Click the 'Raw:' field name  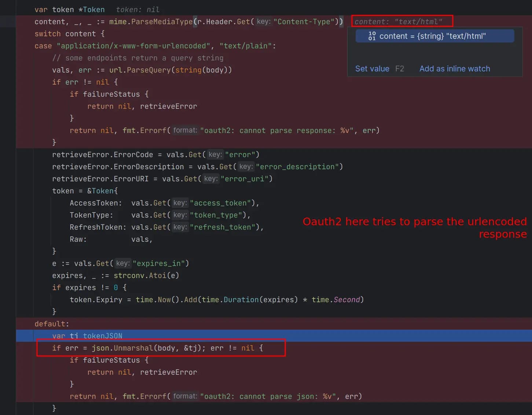click(x=78, y=239)
